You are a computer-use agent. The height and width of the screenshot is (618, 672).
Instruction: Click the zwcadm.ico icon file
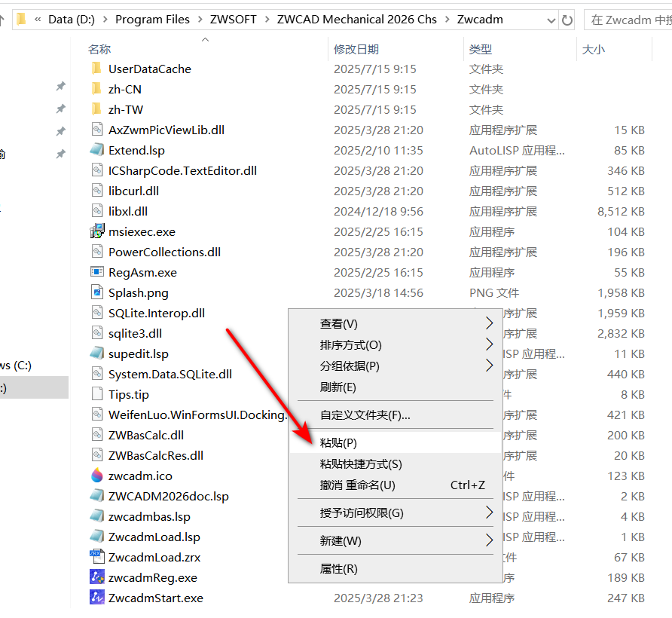[97, 476]
